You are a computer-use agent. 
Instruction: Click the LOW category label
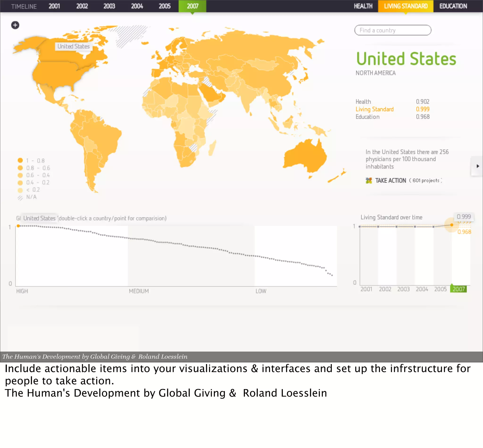point(261,291)
